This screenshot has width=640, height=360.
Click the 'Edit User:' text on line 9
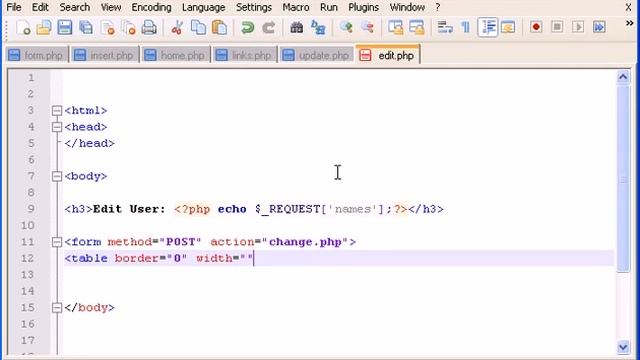coord(129,209)
